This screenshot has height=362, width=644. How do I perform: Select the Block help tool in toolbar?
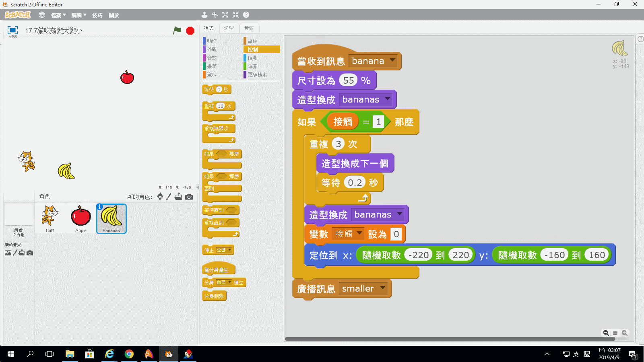(246, 15)
